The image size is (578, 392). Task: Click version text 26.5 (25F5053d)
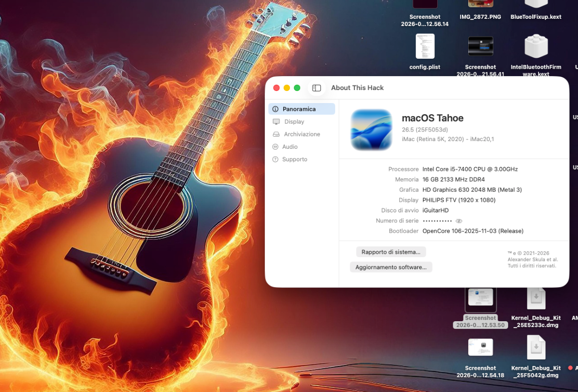[x=425, y=130]
